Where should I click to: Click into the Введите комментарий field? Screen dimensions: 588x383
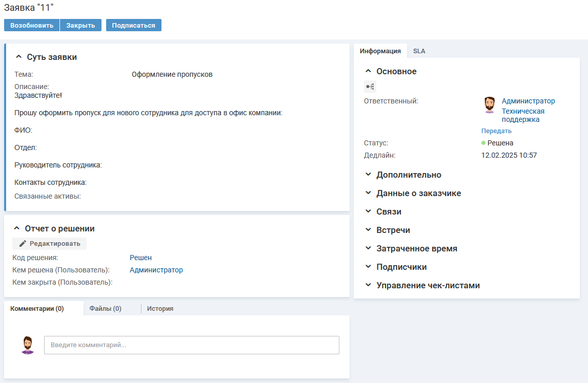click(x=191, y=345)
